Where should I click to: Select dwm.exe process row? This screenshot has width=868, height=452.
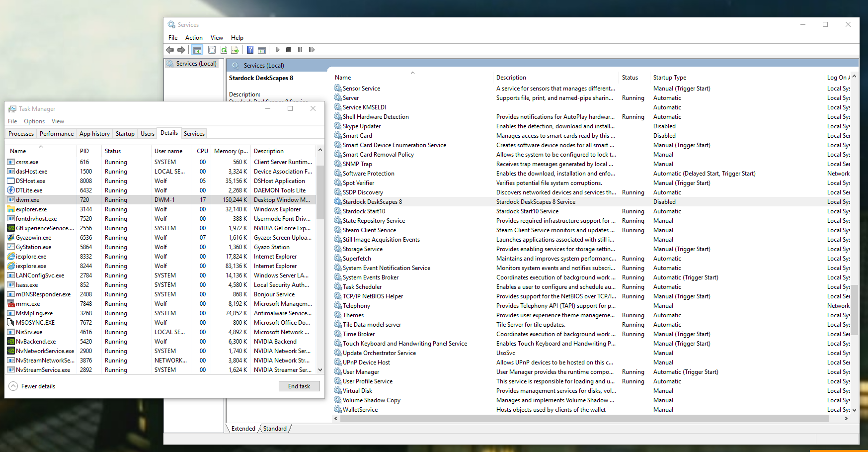point(161,199)
